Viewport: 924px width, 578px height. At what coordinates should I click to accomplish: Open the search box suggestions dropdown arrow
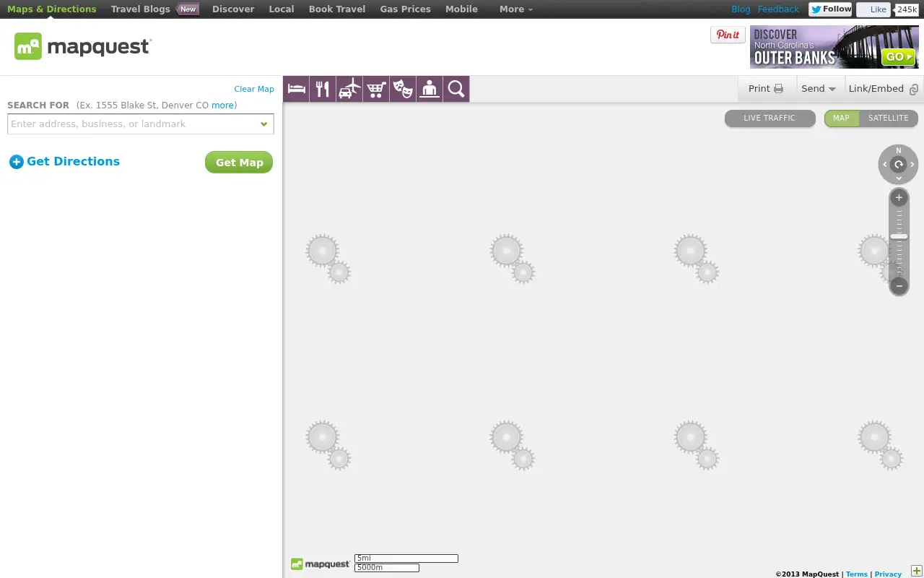(264, 124)
